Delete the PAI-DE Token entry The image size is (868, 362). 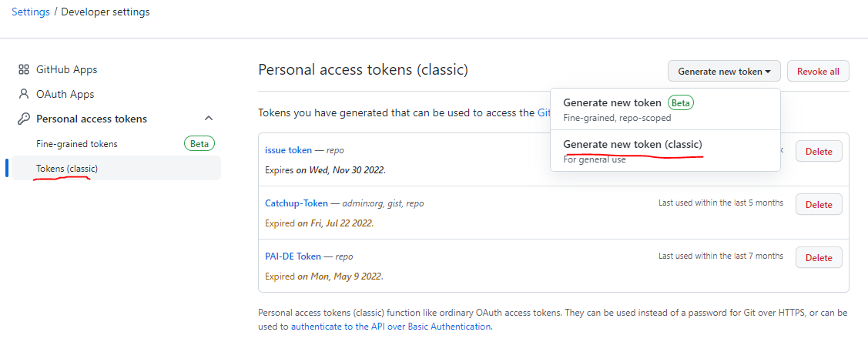pyautogui.click(x=818, y=257)
